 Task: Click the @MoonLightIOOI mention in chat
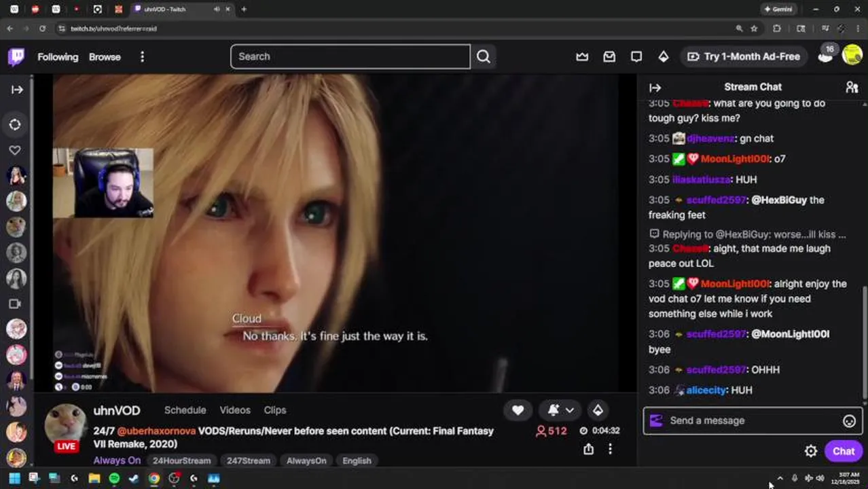(791, 334)
